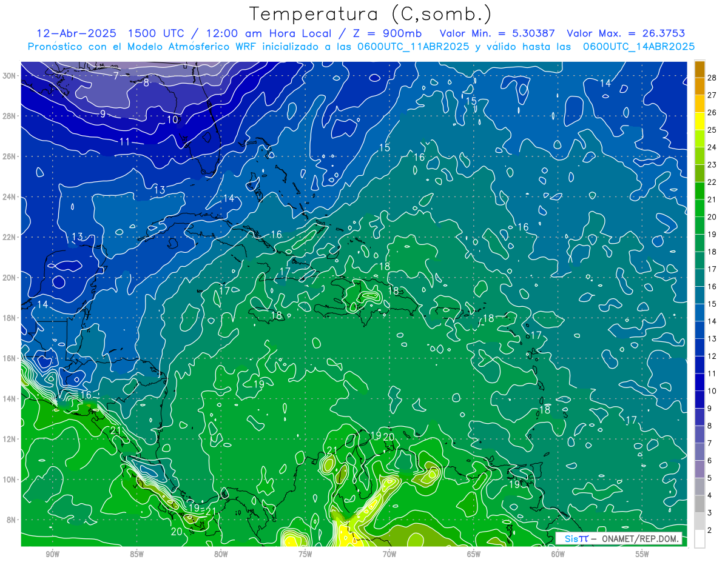Click the 24N latitude axis label

[10, 197]
